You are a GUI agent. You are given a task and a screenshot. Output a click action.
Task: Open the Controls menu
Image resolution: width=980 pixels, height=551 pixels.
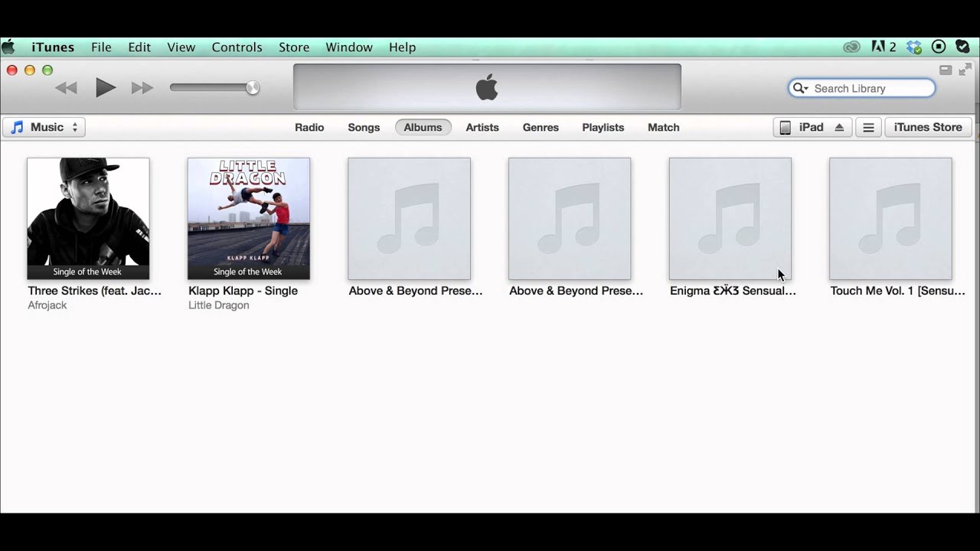point(237,47)
